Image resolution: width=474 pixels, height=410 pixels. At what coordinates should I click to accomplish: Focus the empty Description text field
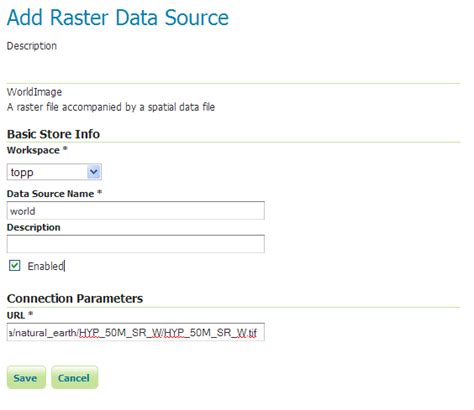[136, 244]
